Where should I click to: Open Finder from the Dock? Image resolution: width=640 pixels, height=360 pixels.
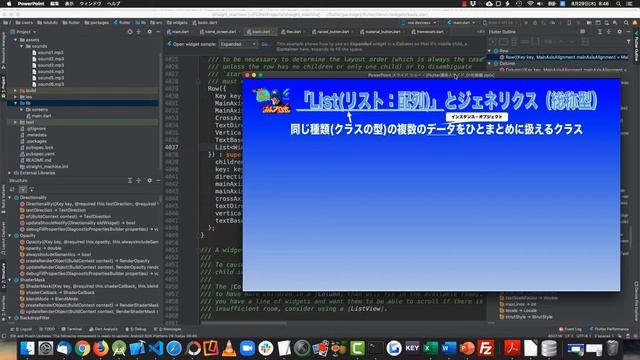pos(27,349)
